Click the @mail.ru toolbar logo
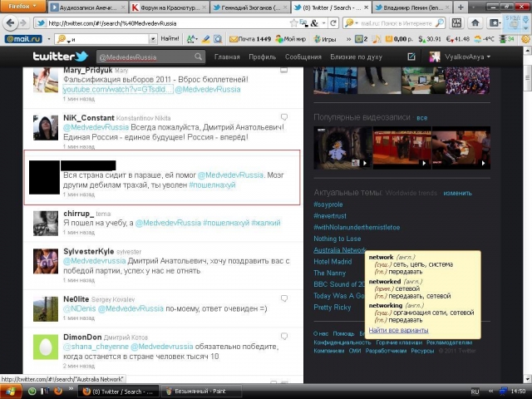Image resolution: width=532 pixels, height=399 pixels. tap(23, 39)
